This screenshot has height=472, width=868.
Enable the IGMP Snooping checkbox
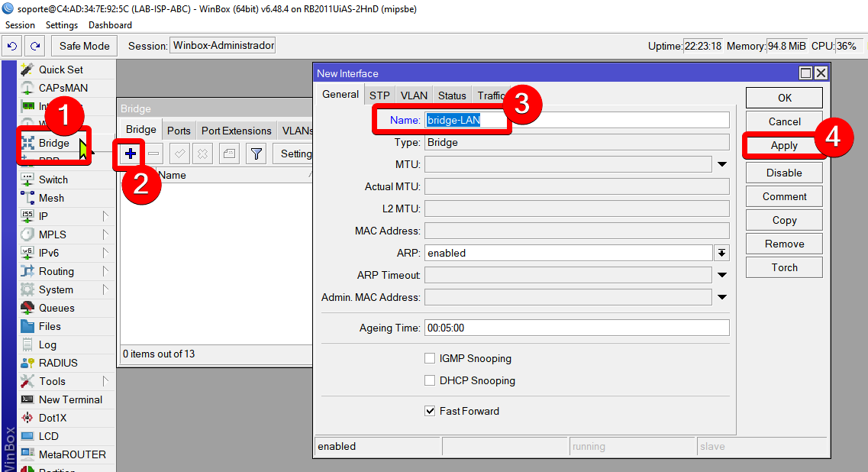pos(430,358)
